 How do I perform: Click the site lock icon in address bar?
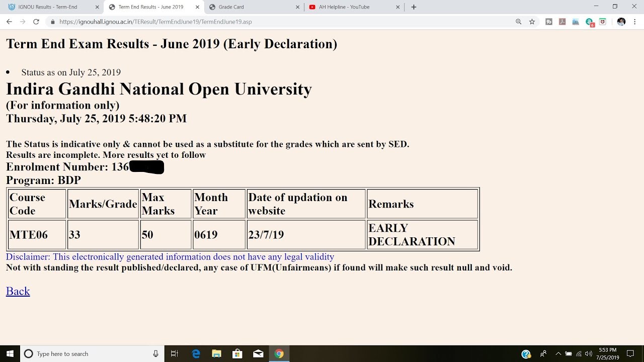point(53,22)
